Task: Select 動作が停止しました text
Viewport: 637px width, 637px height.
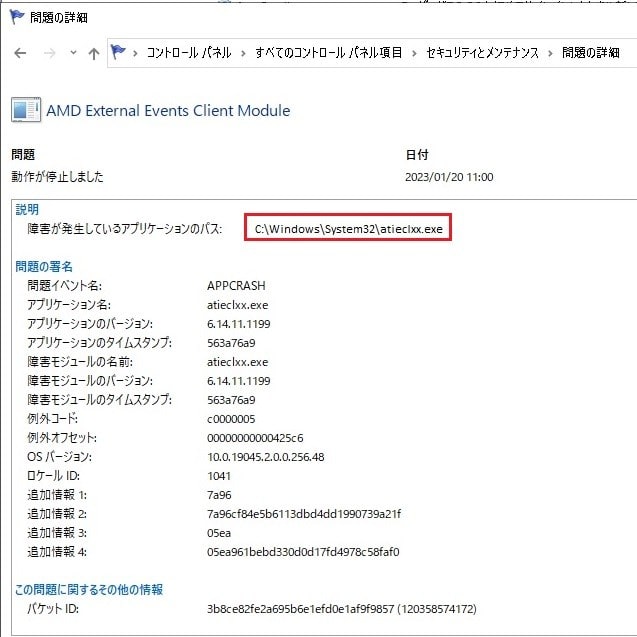Action: tap(57, 177)
